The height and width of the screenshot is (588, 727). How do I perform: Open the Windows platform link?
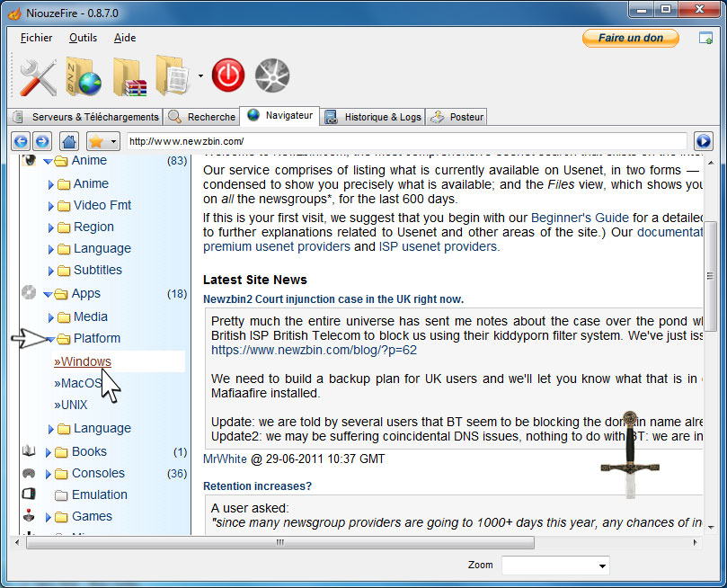[x=83, y=361]
